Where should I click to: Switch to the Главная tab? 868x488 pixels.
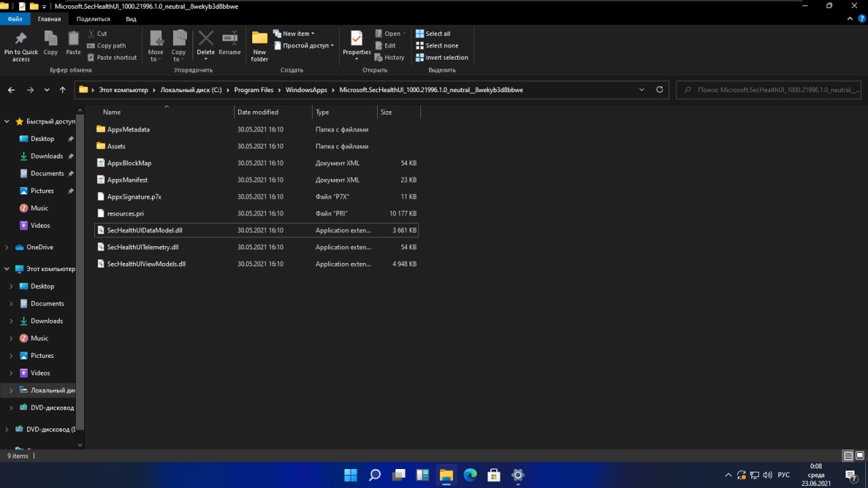50,20
